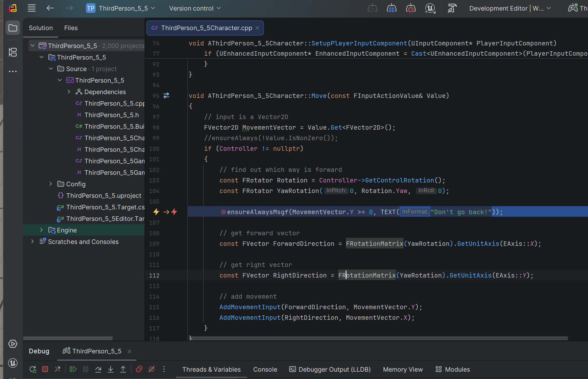
Task: Show more tool windows ellipsis
Action: pos(13,71)
